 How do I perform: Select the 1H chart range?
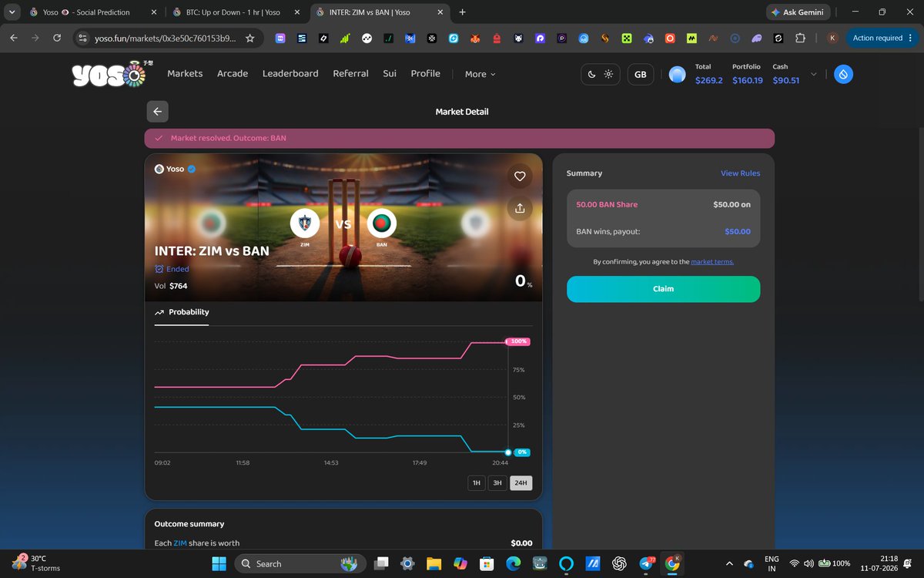click(x=477, y=483)
